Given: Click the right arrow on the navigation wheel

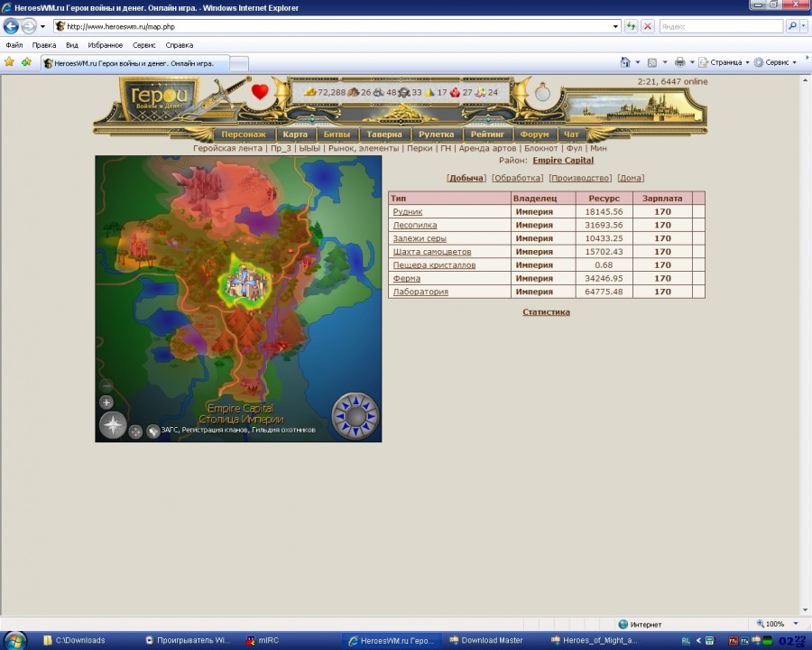Looking at the screenshot, I should point(373,415).
